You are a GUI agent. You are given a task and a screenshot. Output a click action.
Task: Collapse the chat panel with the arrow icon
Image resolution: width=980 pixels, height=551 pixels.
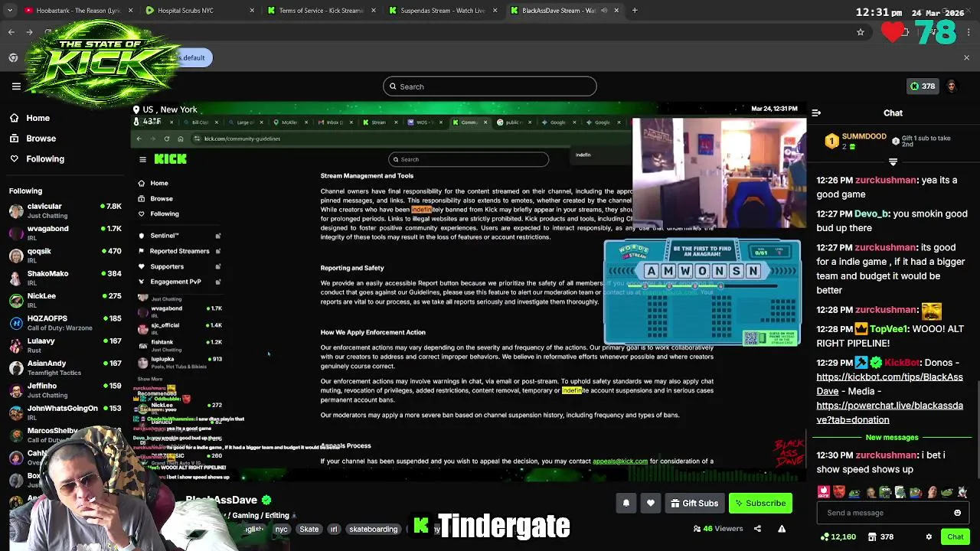click(x=816, y=113)
